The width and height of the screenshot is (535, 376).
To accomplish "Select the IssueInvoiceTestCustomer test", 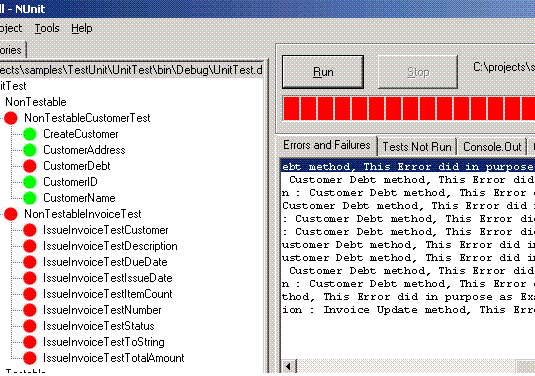I will click(x=106, y=230).
